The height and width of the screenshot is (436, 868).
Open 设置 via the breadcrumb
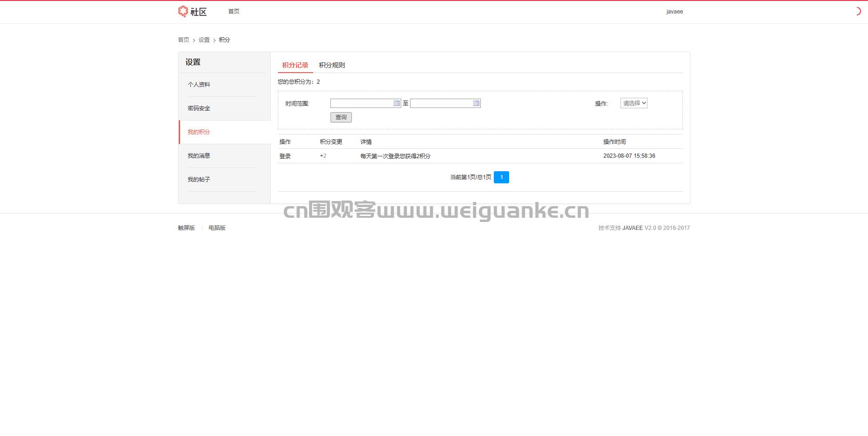(204, 40)
